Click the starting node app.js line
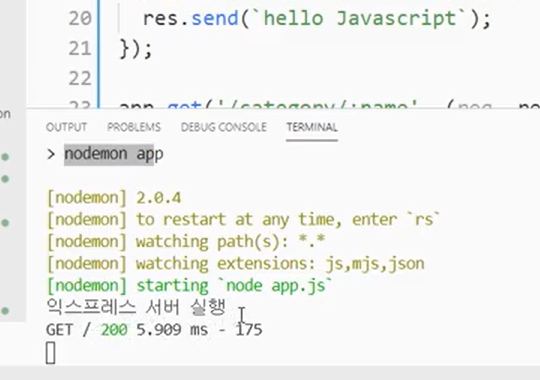 pos(189,286)
